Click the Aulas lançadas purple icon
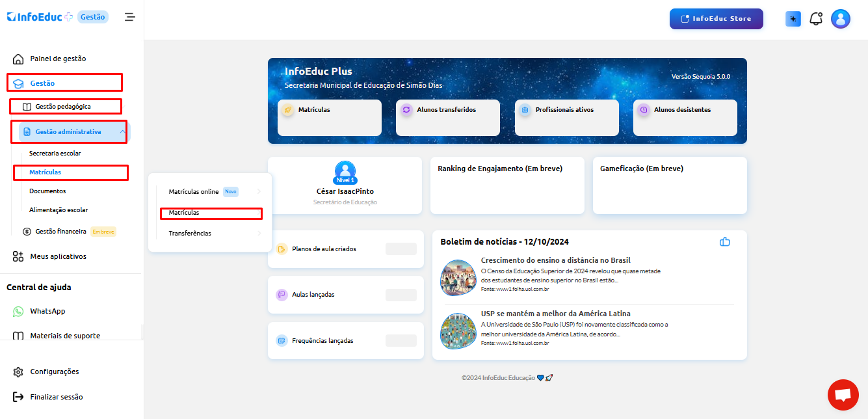This screenshot has width=868, height=419. point(282,295)
